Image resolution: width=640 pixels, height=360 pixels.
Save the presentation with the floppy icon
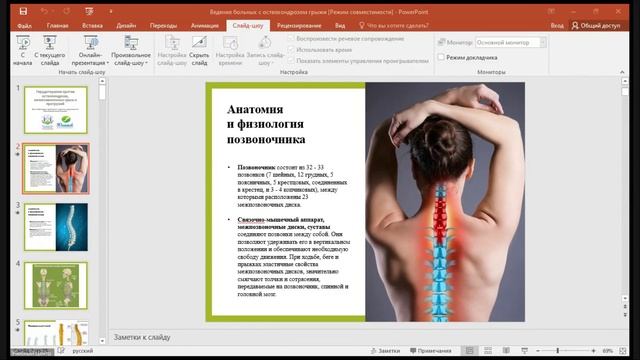coord(23,11)
